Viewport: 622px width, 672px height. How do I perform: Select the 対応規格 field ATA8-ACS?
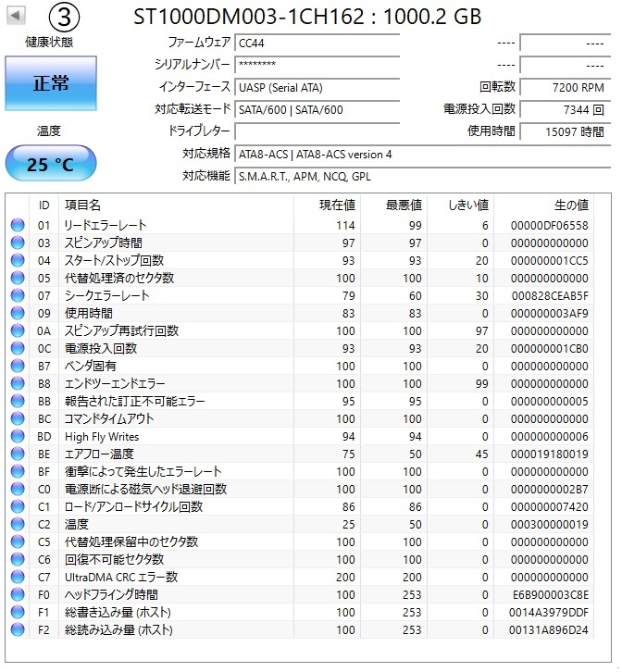tap(423, 155)
